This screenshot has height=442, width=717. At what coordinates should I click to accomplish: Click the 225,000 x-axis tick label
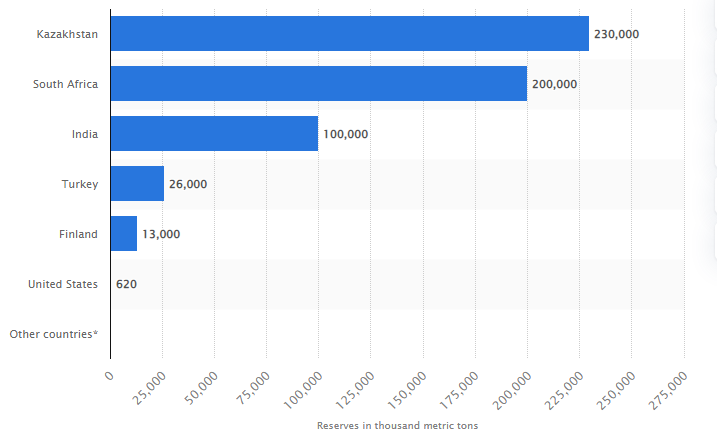[x=564, y=390]
